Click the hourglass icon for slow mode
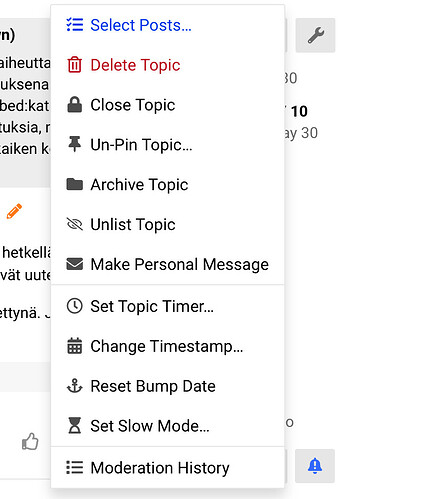Screen dimensions: 429x499 click(x=75, y=426)
